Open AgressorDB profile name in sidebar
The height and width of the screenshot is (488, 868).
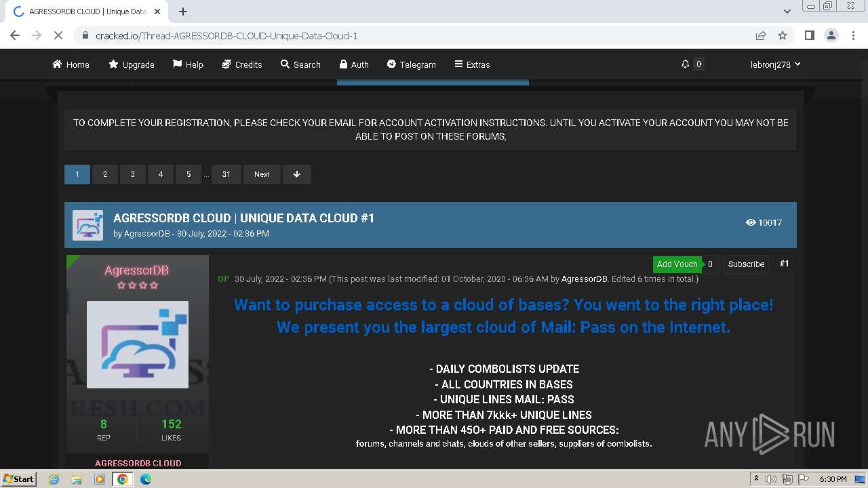[x=137, y=270]
